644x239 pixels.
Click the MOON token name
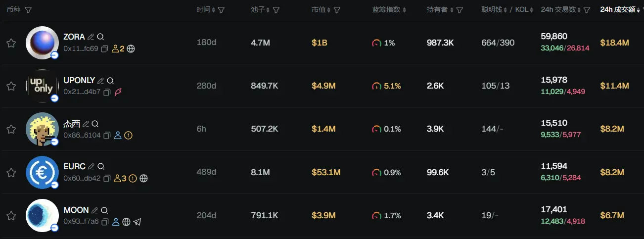[x=76, y=210]
